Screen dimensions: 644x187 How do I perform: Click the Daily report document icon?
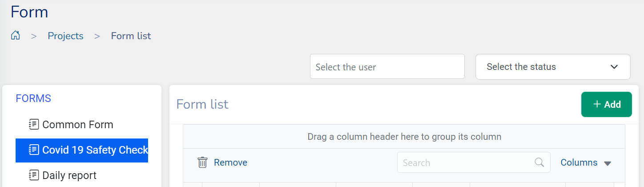(x=34, y=175)
